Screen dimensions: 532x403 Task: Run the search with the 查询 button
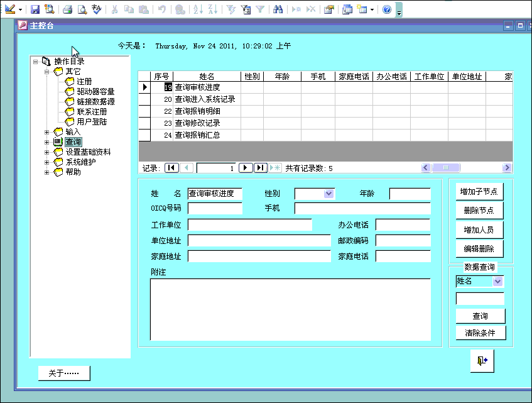pyautogui.click(x=480, y=316)
